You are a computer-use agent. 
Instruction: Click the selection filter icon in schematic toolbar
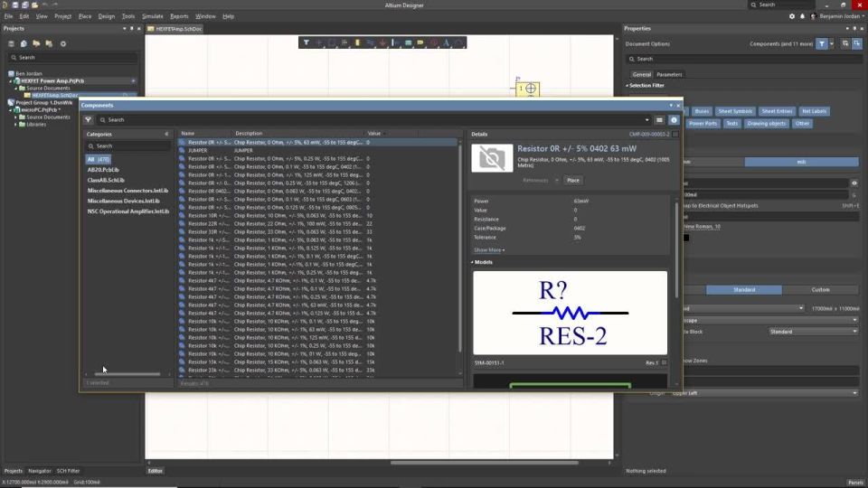[x=307, y=42]
